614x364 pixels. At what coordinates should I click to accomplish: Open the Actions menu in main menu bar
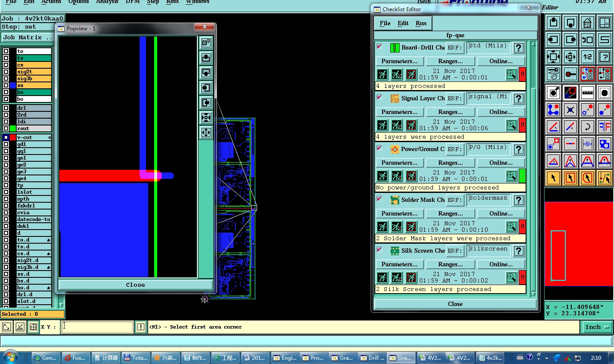51,2
